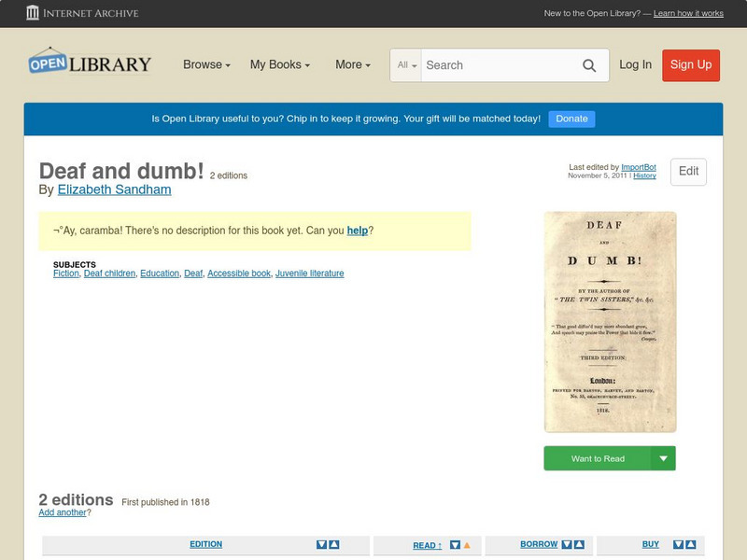Click the Donate button
Screen dimensions: 747x560
point(571,119)
